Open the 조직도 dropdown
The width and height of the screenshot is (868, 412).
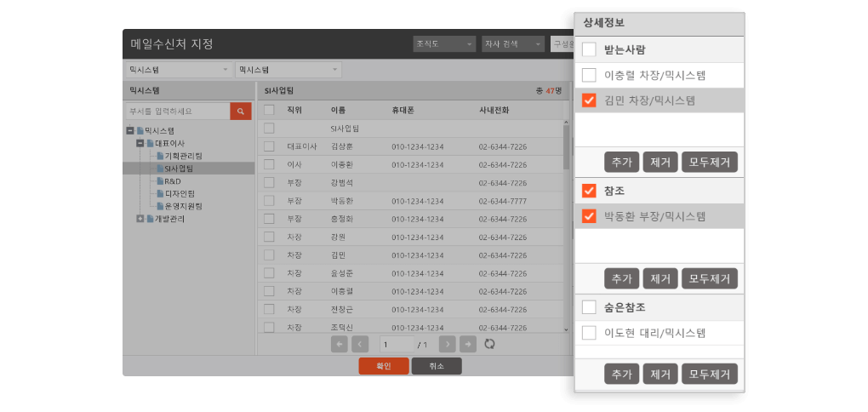click(444, 43)
